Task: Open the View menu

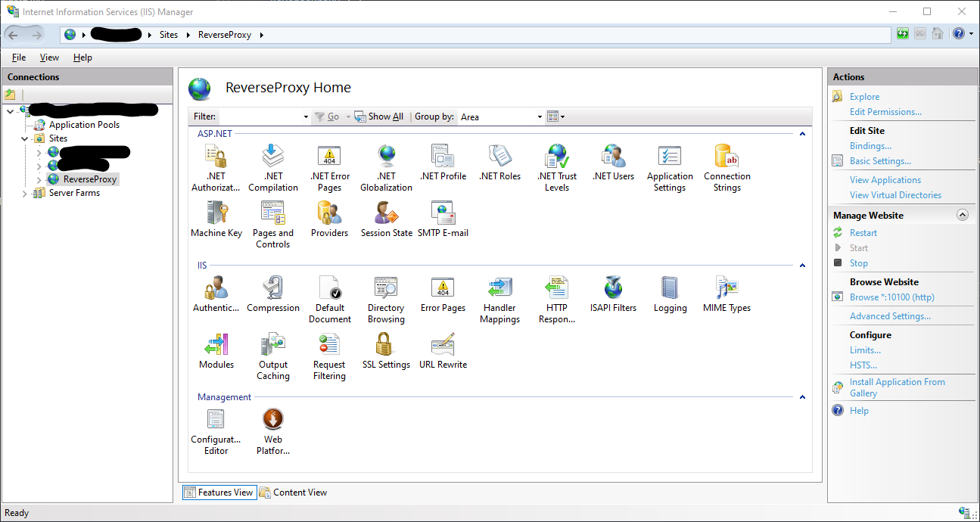Action: pos(49,57)
